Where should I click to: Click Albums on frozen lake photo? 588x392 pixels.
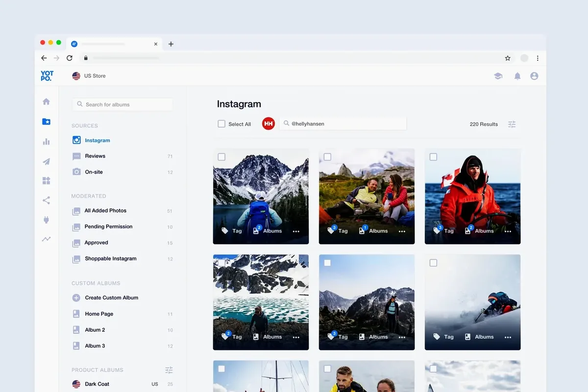pyautogui.click(x=268, y=337)
